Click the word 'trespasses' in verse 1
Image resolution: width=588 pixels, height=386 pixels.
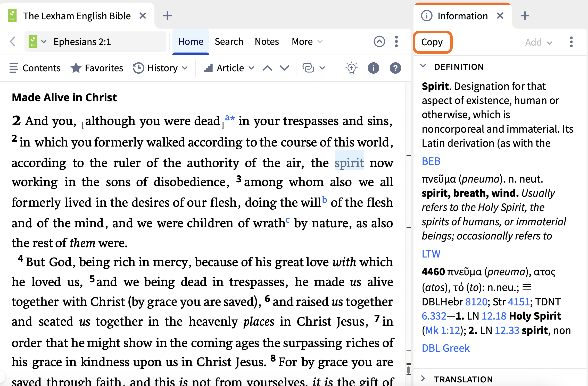click(311, 121)
